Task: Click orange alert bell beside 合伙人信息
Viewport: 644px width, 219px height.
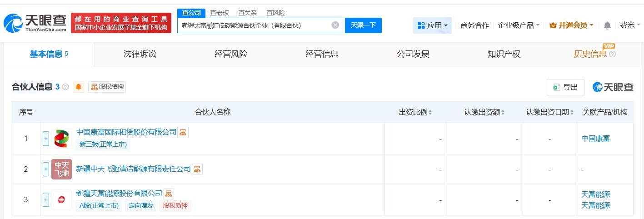Action: (79, 87)
